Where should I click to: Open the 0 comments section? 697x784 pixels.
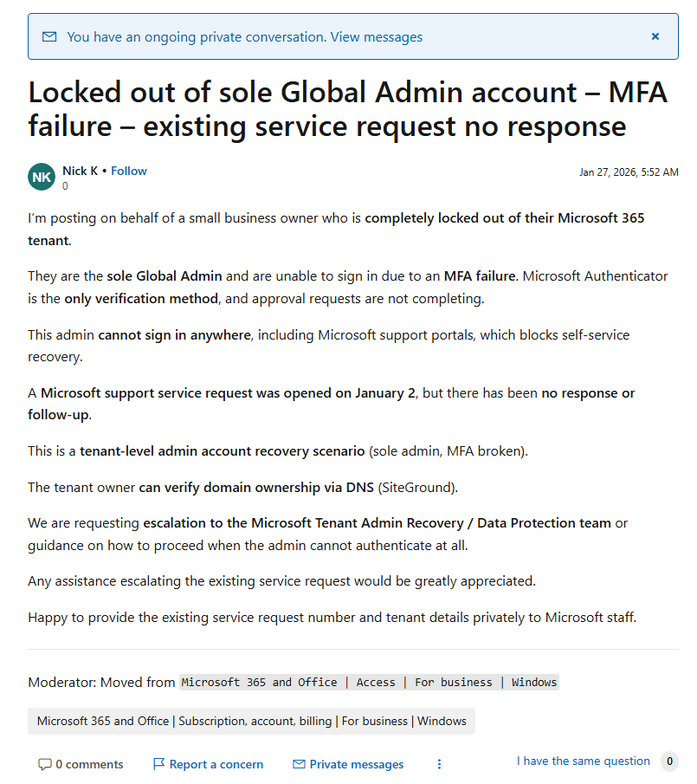pyautogui.click(x=81, y=764)
